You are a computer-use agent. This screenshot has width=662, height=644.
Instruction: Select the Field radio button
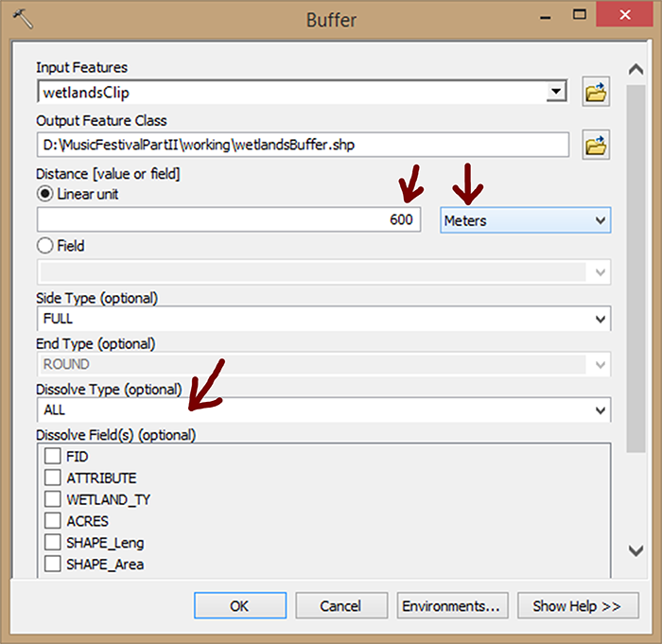point(44,246)
